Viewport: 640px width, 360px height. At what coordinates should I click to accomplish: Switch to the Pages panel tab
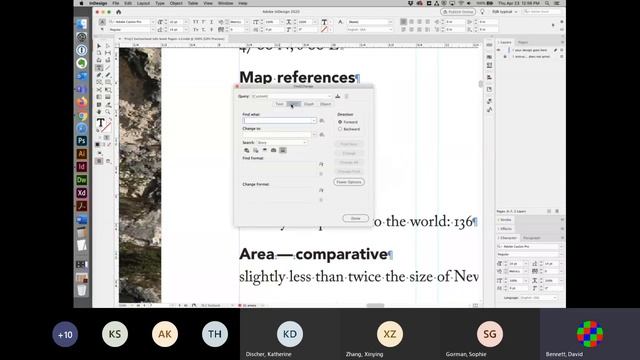(523, 42)
